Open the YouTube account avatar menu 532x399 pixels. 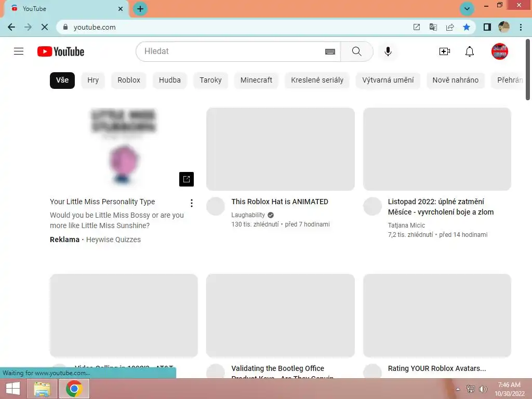(499, 51)
